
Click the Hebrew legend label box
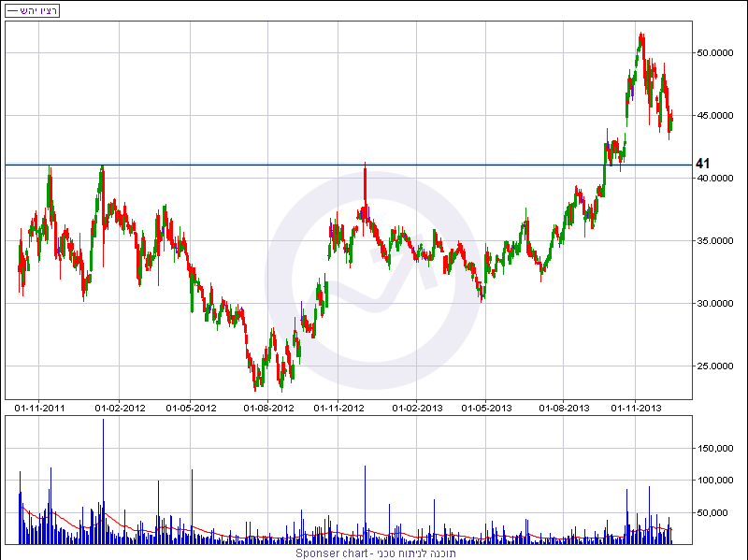point(32,10)
